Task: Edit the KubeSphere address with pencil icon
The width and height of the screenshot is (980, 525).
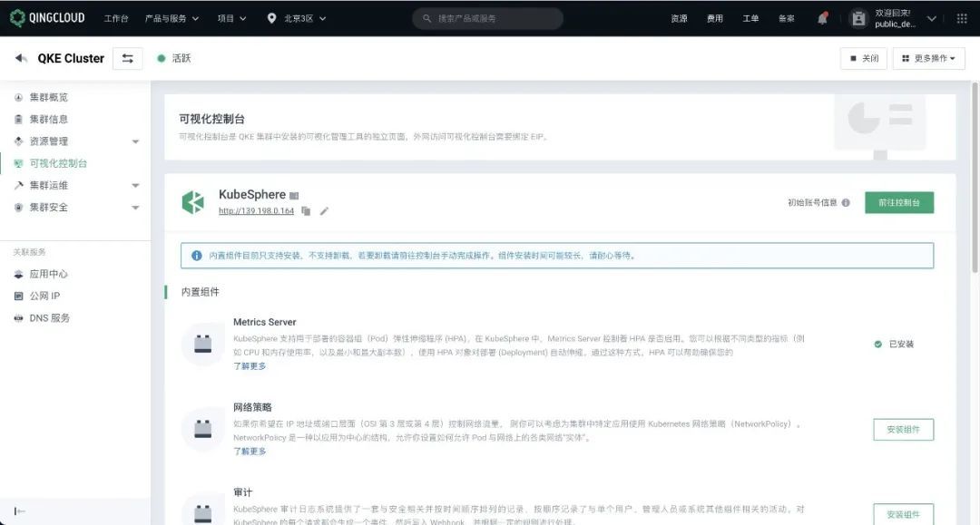Action: click(x=324, y=211)
